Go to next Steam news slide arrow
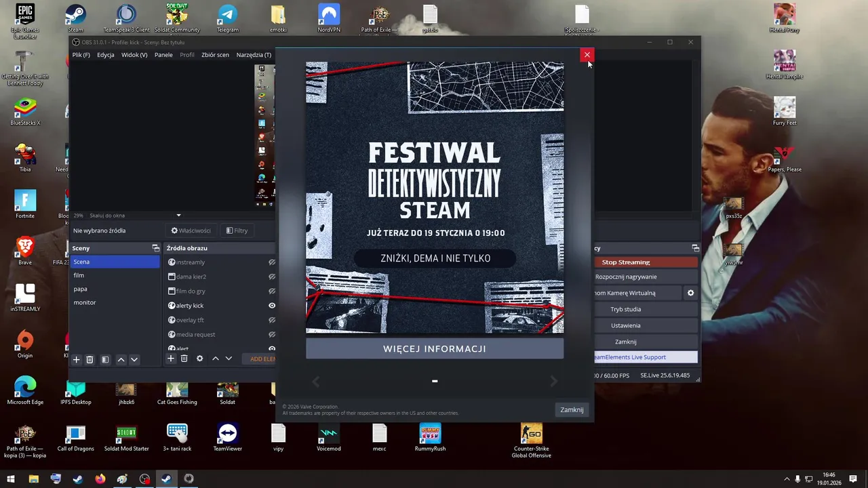This screenshot has width=868, height=488. point(553,382)
